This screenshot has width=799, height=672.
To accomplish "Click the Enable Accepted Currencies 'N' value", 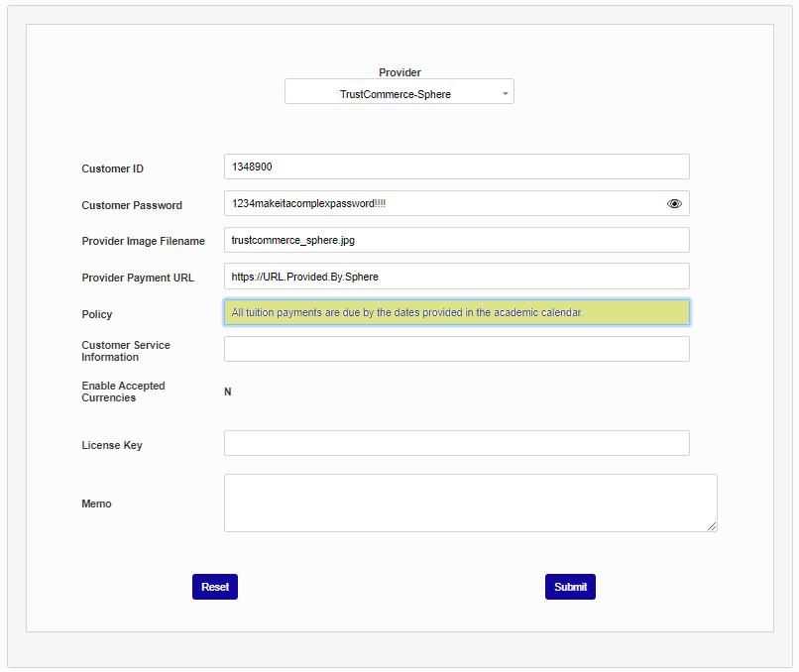I will point(228,392).
